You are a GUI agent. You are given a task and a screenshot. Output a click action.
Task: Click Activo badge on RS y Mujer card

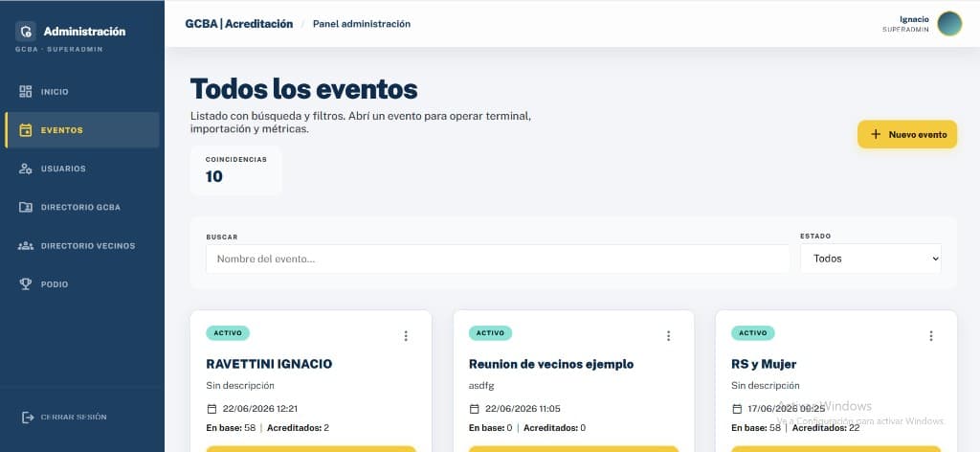tap(752, 333)
